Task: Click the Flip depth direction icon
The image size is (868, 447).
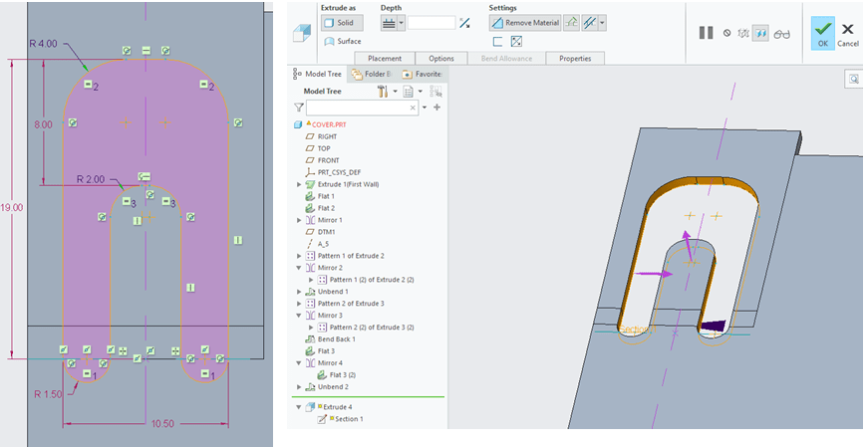Action: [464, 23]
